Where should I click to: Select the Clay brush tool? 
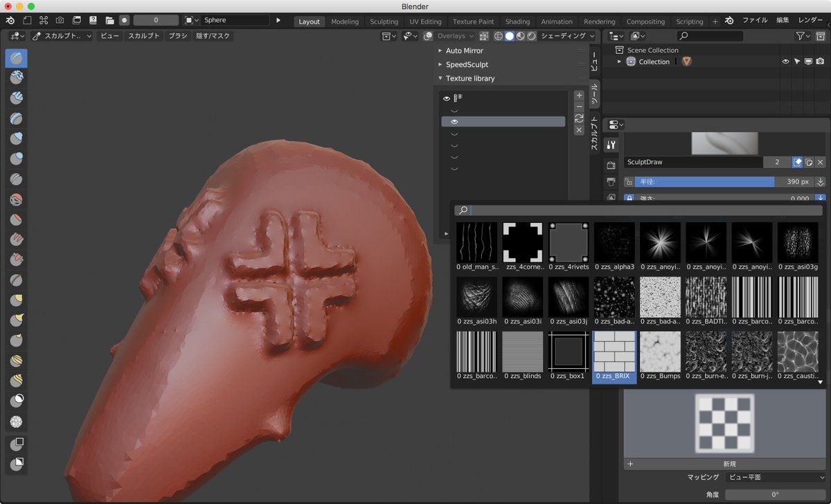tap(17, 78)
